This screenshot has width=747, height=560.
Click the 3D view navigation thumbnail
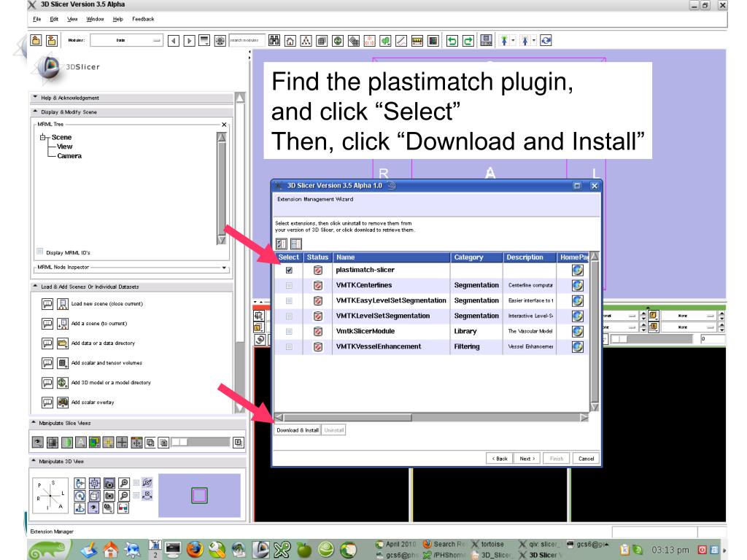click(x=199, y=495)
